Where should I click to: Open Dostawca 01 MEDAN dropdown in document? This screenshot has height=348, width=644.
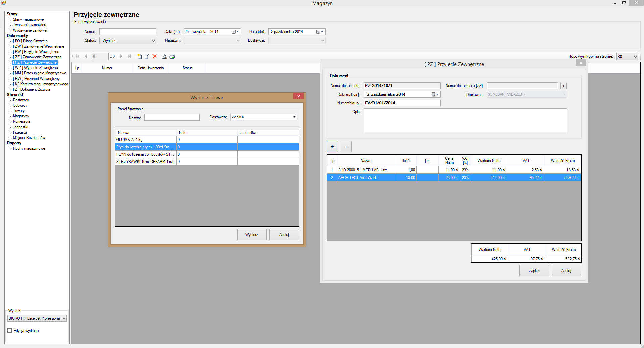click(x=527, y=95)
